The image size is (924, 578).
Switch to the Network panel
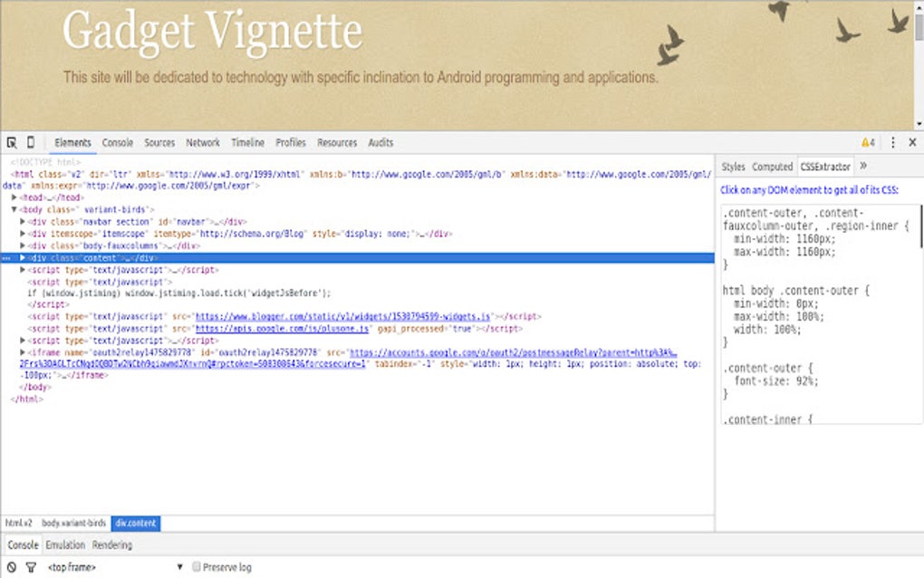[x=203, y=142]
